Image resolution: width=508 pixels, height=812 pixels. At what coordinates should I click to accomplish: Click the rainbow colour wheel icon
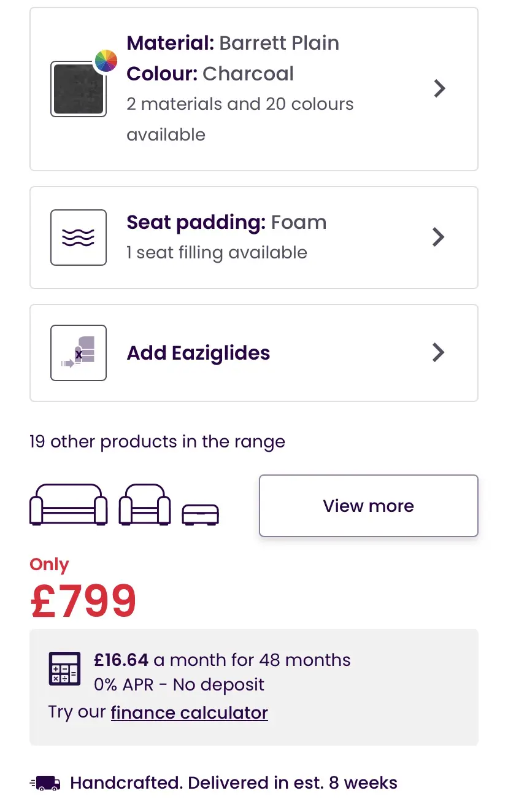(x=106, y=61)
